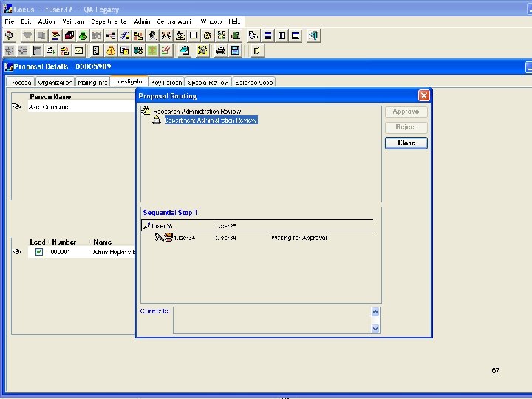Click the 'Waiting for Approval' status text
The height and width of the screenshot is (399, 532).
point(299,238)
